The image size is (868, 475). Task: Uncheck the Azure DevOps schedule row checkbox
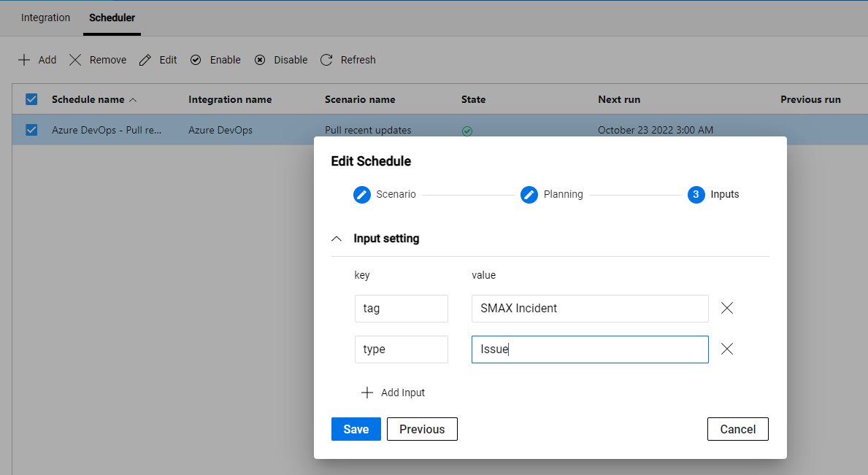coord(30,130)
